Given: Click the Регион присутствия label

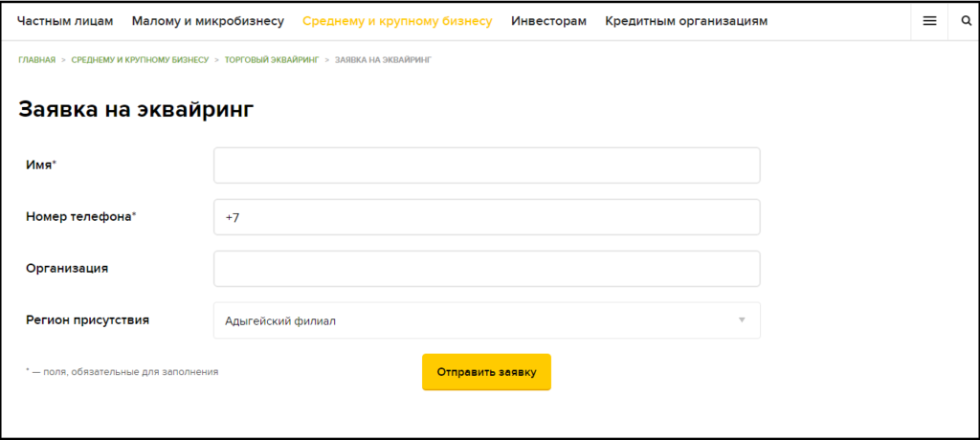Looking at the screenshot, I should coord(87,320).
